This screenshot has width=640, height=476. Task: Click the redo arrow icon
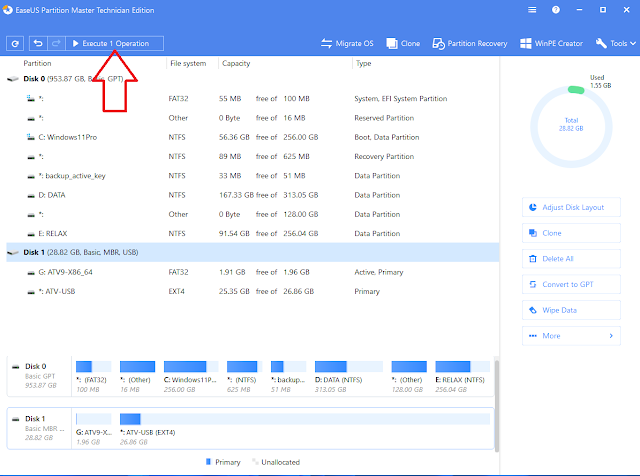click(56, 43)
